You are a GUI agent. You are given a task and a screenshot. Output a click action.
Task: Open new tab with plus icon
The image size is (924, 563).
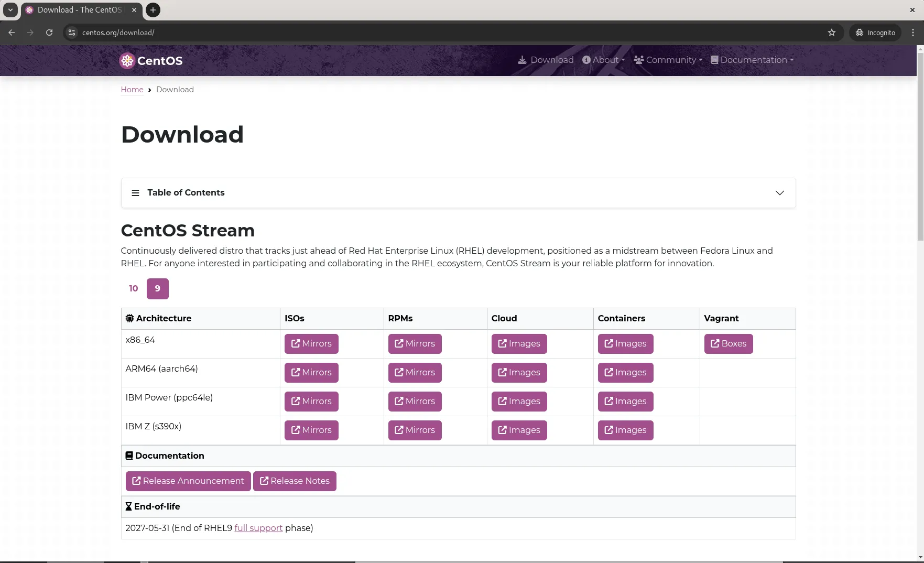[153, 10]
